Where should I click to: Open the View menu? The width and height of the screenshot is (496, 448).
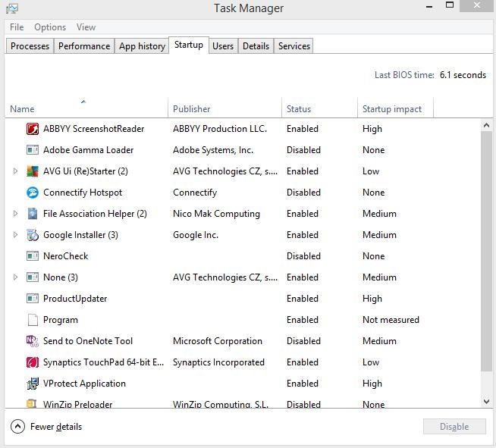(86, 27)
